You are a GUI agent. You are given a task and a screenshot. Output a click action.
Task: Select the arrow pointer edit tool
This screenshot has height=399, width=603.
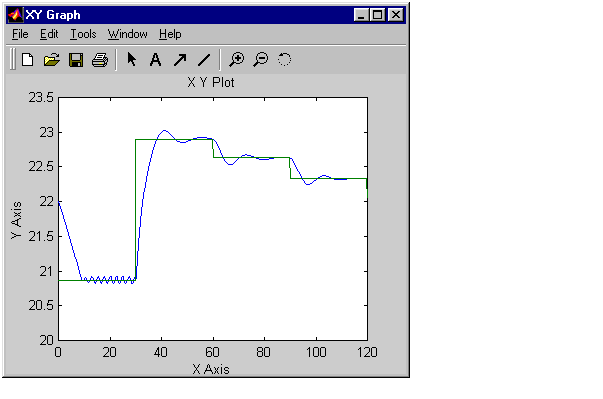(x=132, y=60)
